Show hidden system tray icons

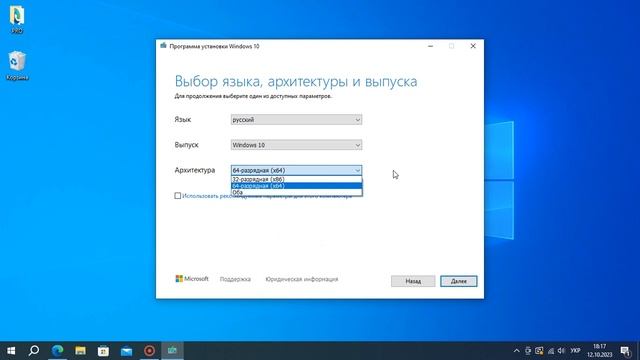[516, 351]
